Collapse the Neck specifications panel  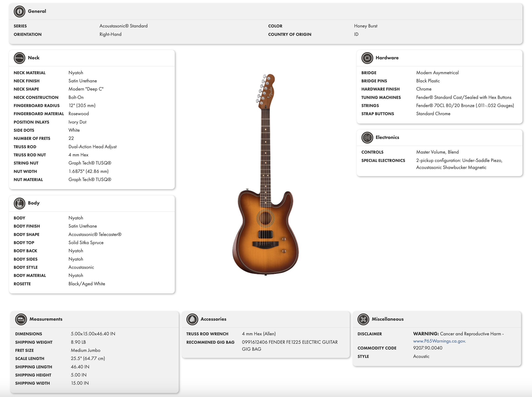[x=34, y=58]
